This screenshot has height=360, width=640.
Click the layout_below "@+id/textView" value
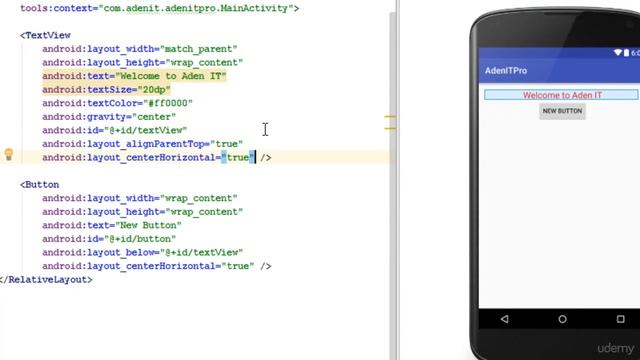pos(202,252)
